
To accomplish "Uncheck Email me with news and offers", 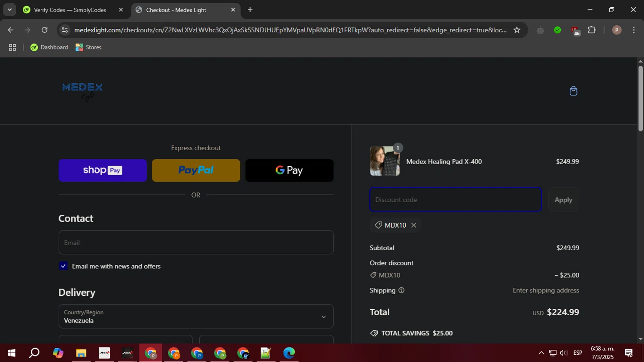I will point(64,266).
